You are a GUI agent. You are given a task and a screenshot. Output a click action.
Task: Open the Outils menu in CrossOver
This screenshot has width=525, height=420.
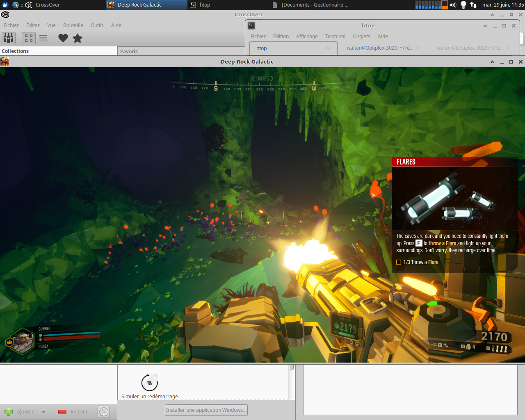tap(97, 25)
